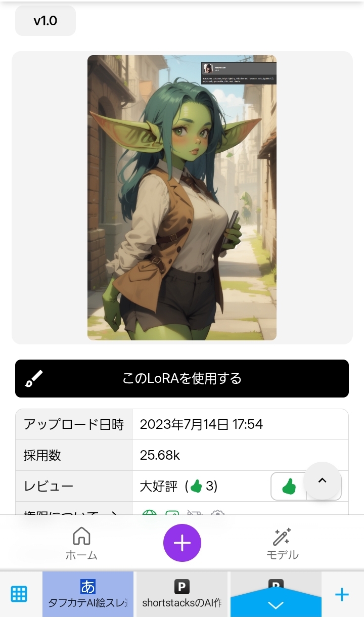Collapse the blue chevron-down panel
Viewport: 364px width, 617px height.
pyautogui.click(x=276, y=604)
